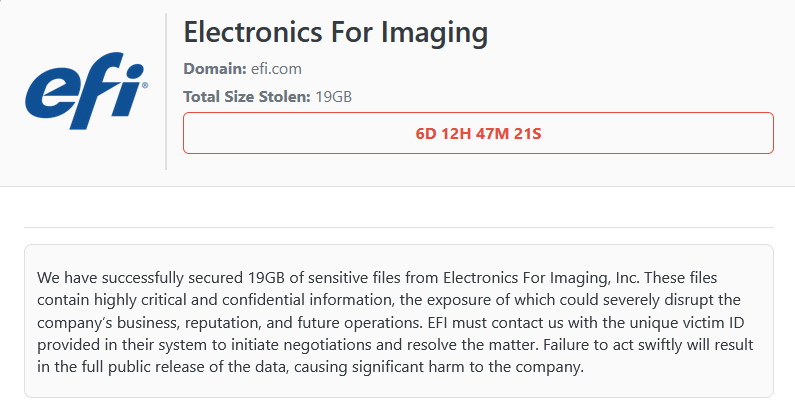
Task: Click the Total Size Stolen label
Action: (x=247, y=97)
